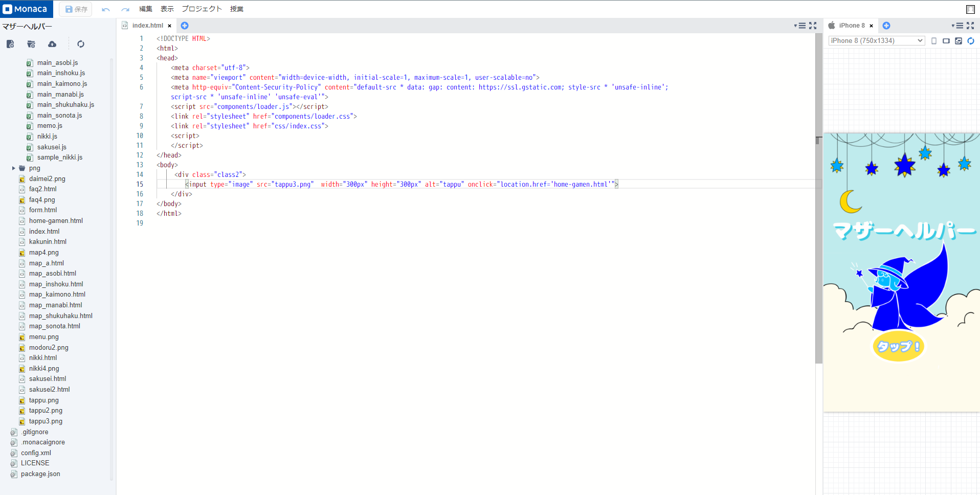Open the 編集 menu
This screenshot has width=980, height=495.
coord(146,9)
